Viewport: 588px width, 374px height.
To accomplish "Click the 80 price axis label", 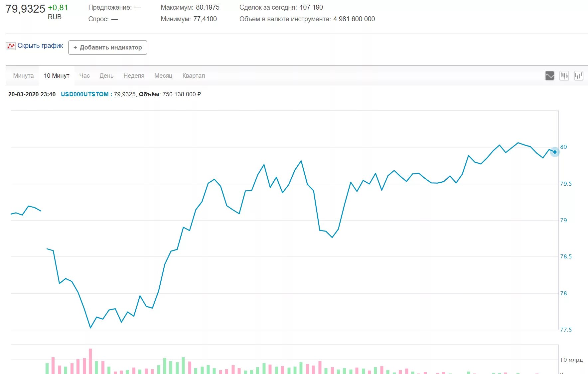I will click(563, 147).
